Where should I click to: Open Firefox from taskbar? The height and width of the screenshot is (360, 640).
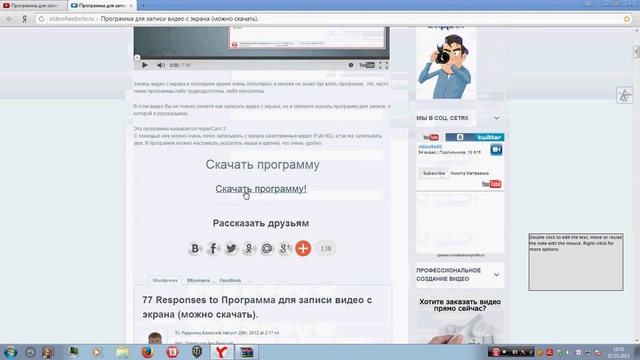coord(147,352)
